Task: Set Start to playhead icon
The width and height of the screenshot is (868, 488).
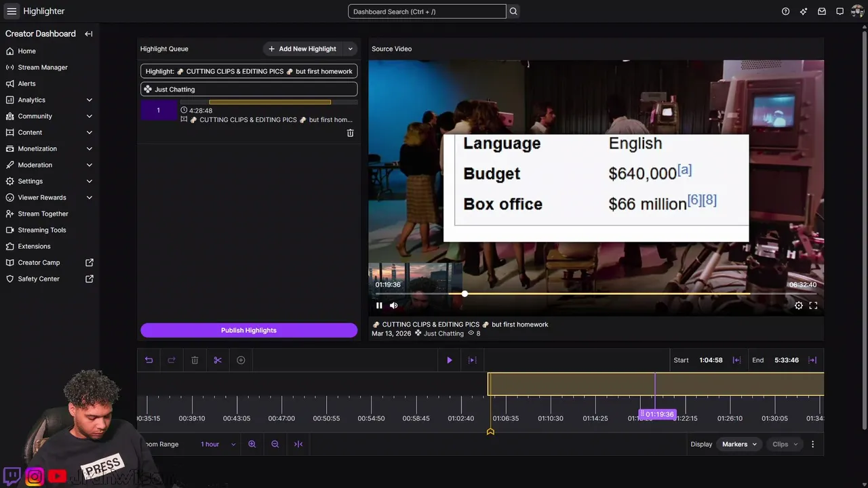Action: pyautogui.click(x=736, y=360)
